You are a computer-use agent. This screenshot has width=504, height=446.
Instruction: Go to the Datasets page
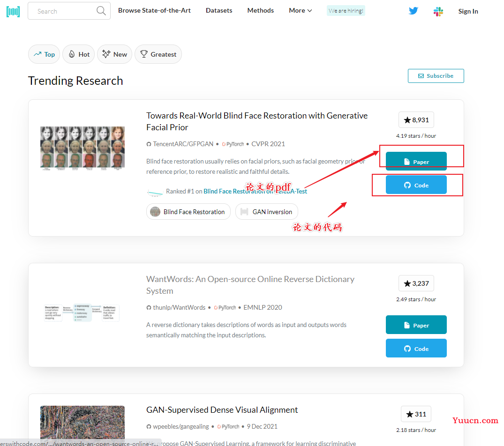click(x=219, y=11)
